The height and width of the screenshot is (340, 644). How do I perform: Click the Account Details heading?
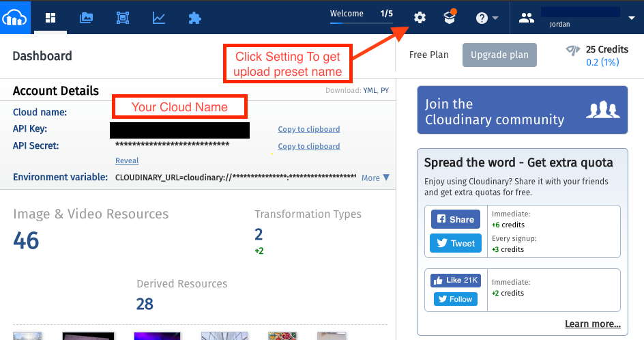click(x=56, y=90)
